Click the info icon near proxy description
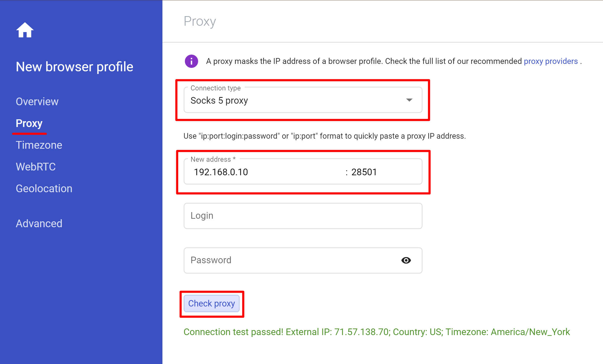This screenshot has width=603, height=364. [191, 61]
